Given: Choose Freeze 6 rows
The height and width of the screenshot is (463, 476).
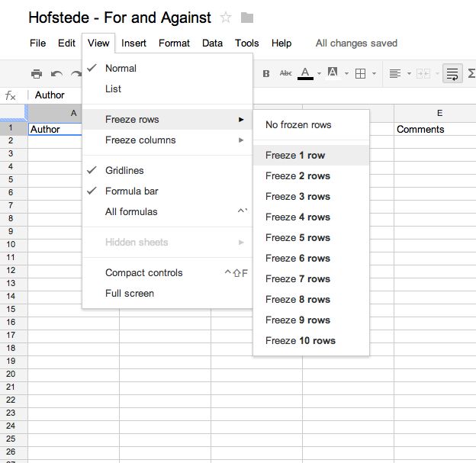Looking at the screenshot, I should (x=311, y=259).
